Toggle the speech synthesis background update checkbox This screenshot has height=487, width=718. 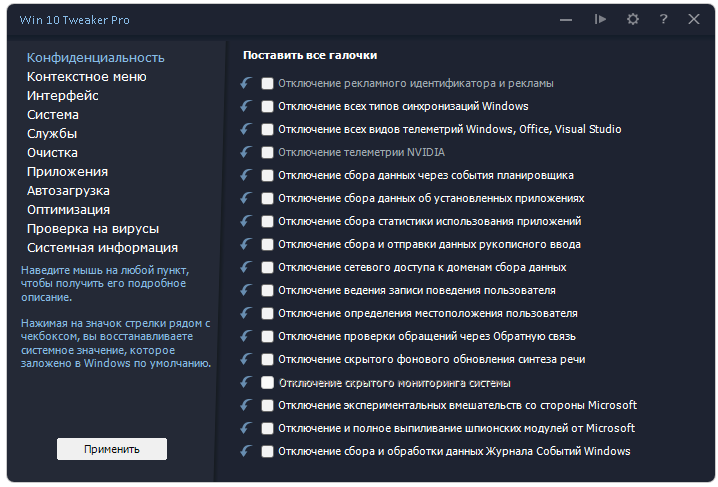267,359
